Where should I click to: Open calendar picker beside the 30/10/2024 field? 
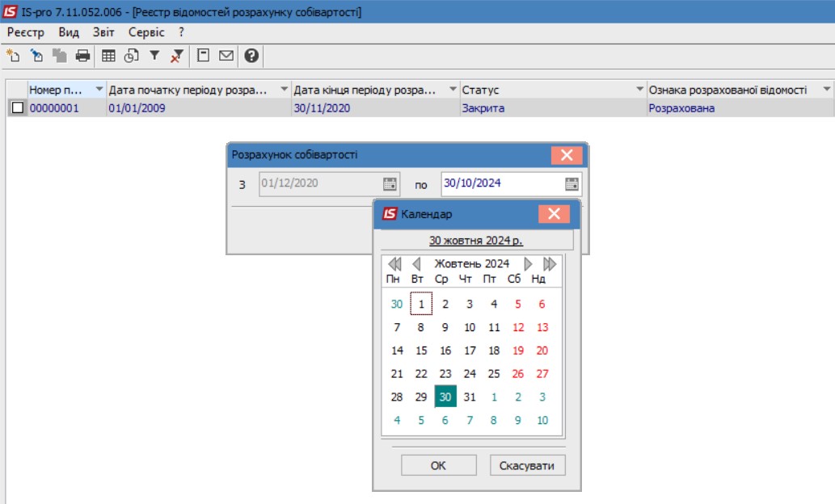[x=571, y=183]
